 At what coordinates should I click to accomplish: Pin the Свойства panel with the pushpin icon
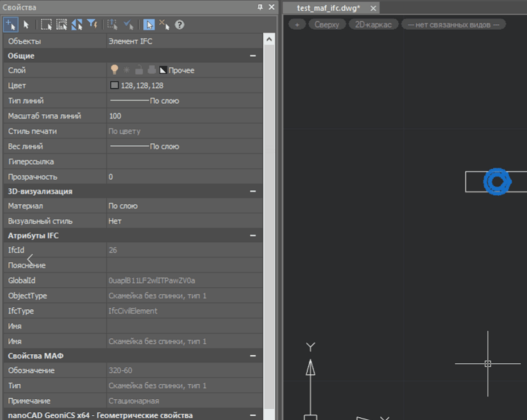[x=260, y=7]
